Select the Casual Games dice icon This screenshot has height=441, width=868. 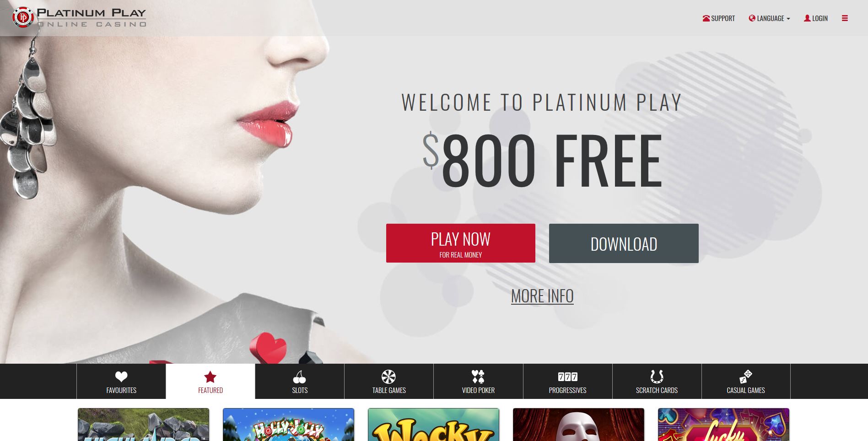click(746, 376)
